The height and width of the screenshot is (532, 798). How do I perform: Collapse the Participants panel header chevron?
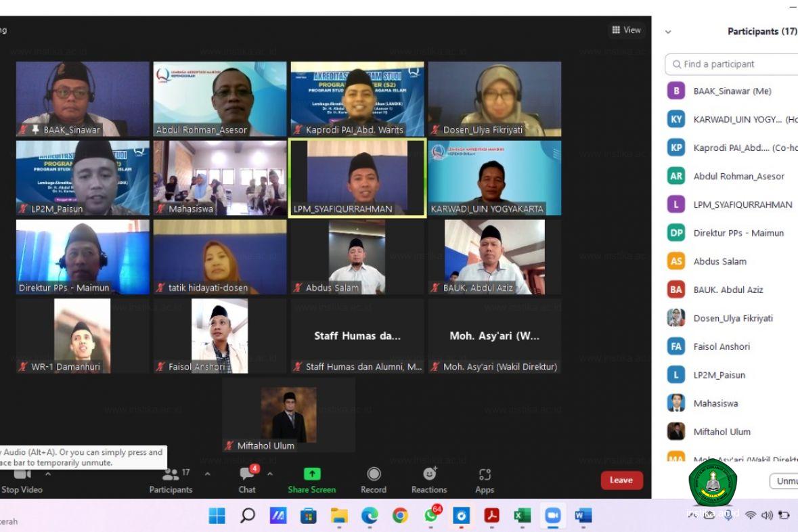click(x=668, y=32)
